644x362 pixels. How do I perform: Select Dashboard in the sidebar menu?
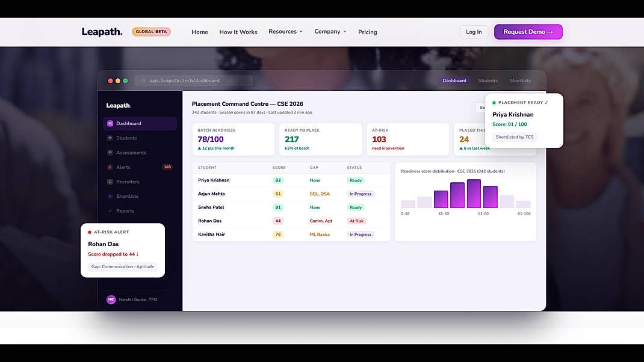click(x=140, y=123)
